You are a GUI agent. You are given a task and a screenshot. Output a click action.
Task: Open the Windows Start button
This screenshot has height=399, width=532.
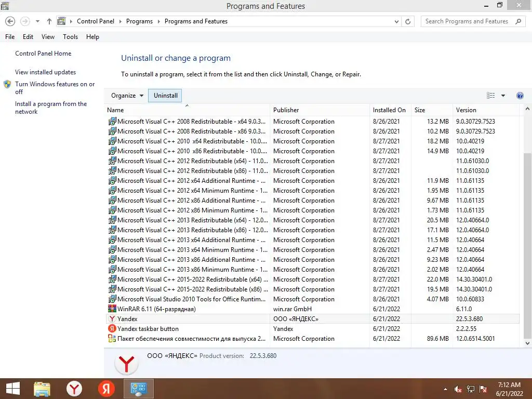[x=13, y=389]
